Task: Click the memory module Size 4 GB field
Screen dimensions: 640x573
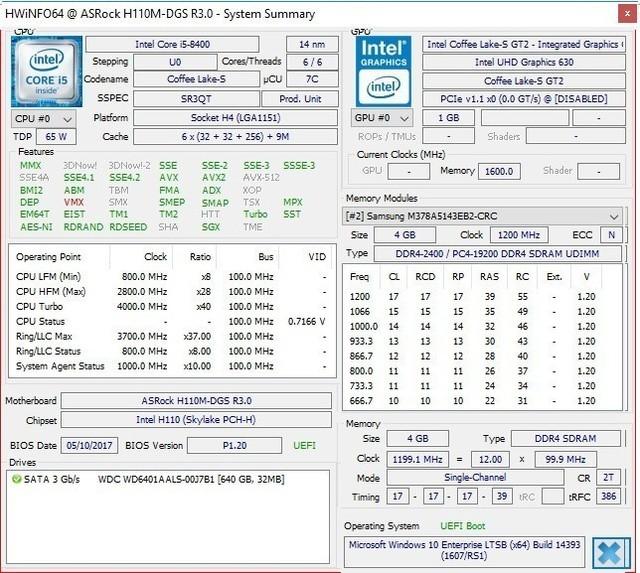Action: tap(405, 235)
